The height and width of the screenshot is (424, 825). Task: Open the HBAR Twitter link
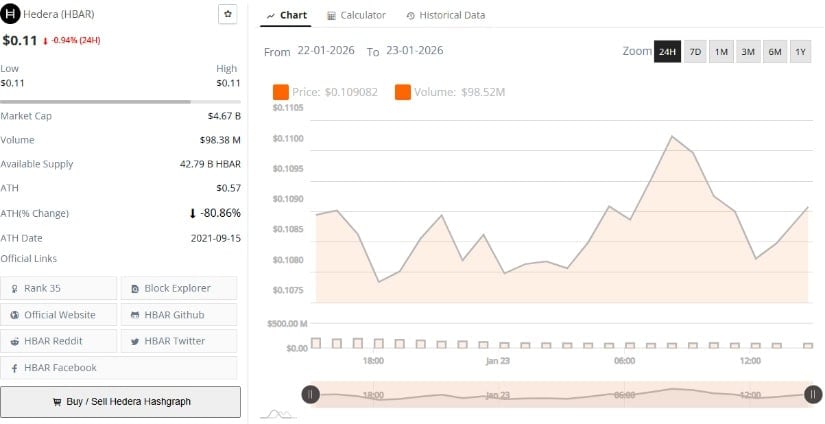point(179,341)
